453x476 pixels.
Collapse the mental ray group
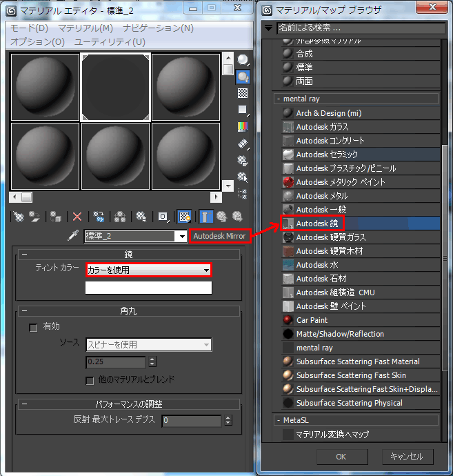pyautogui.click(x=279, y=99)
